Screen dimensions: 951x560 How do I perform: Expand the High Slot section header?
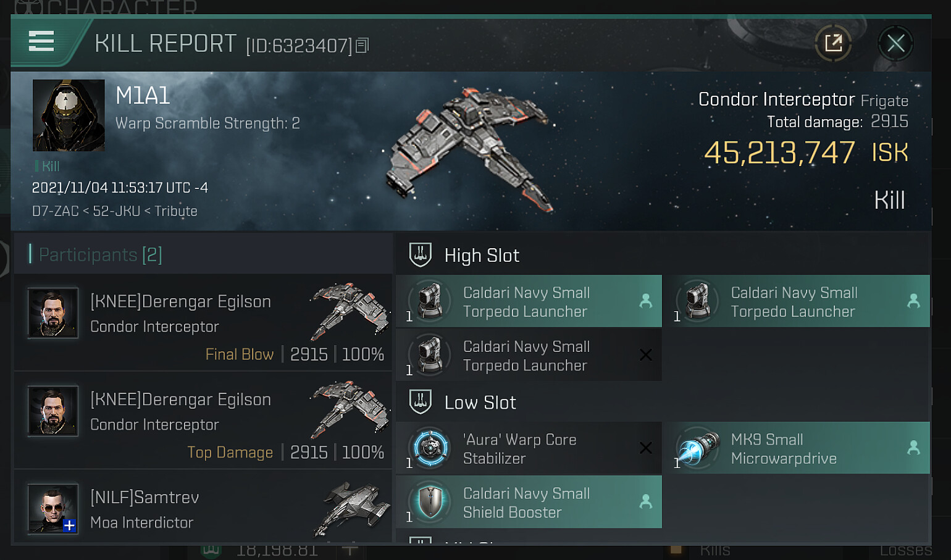[x=482, y=255]
